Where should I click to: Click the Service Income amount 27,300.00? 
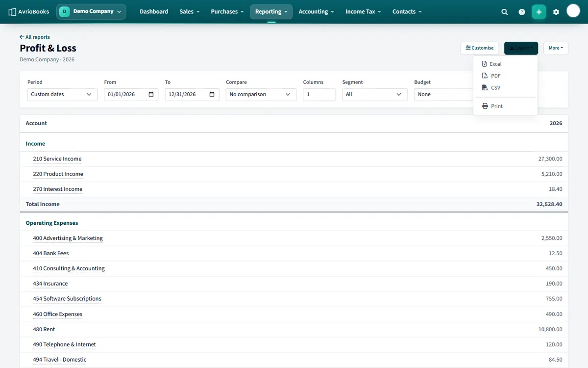point(550,159)
